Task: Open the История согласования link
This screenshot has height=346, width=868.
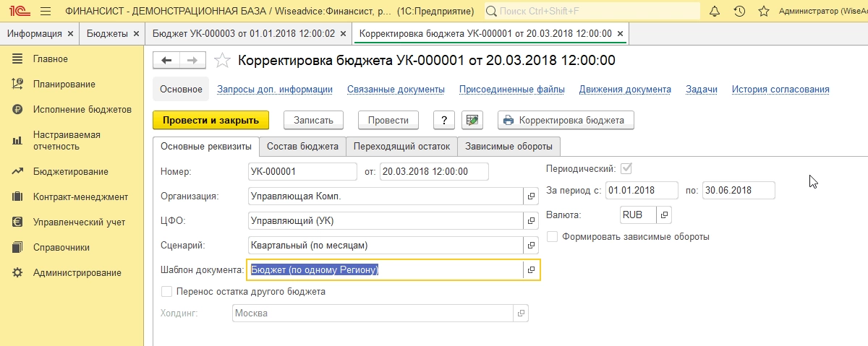Action: [780, 90]
